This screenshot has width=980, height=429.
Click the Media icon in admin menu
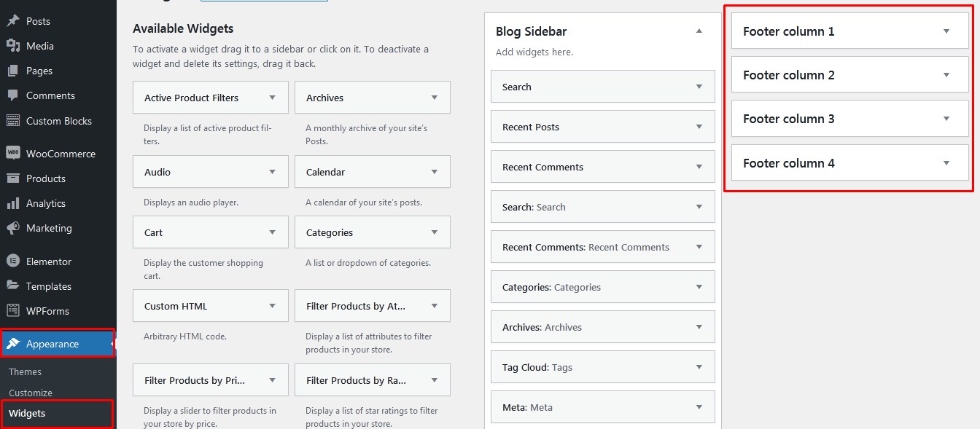[x=13, y=46]
